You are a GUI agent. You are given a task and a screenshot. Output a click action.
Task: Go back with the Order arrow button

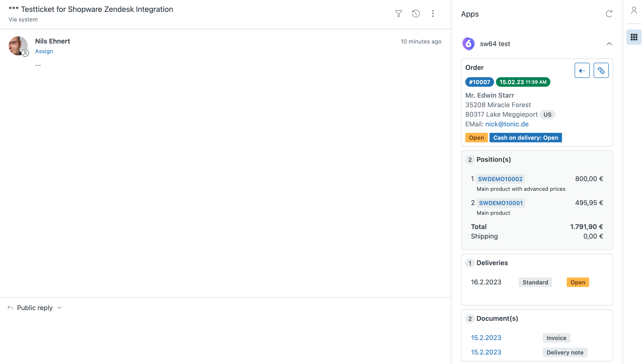(x=582, y=71)
